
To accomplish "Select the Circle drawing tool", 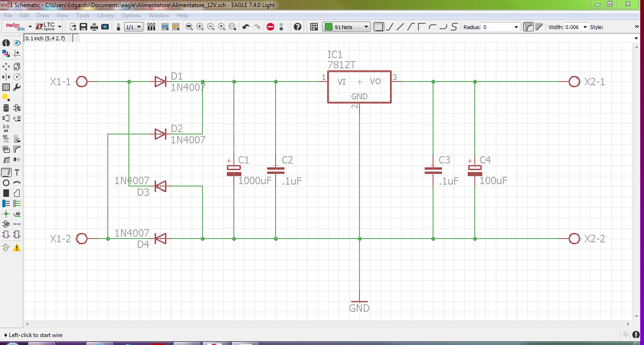I will point(6,183).
